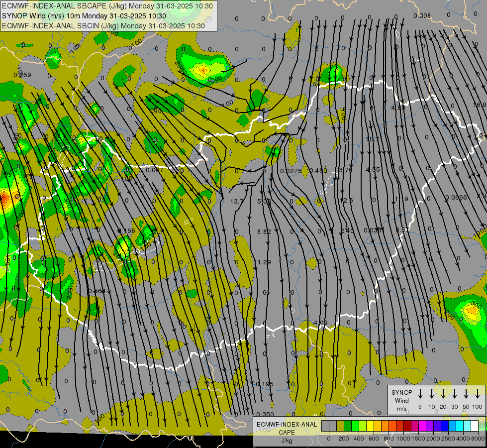Viewport: 487px width, 448px height.
Task: Click the 'J/kg' unit label in the CAPE legend
Action: [x=287, y=441]
